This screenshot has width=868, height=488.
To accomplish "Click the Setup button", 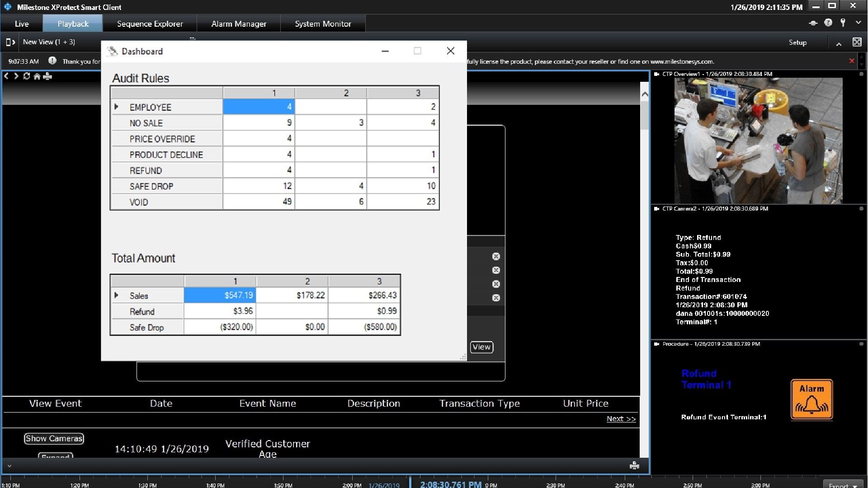I will coord(797,42).
